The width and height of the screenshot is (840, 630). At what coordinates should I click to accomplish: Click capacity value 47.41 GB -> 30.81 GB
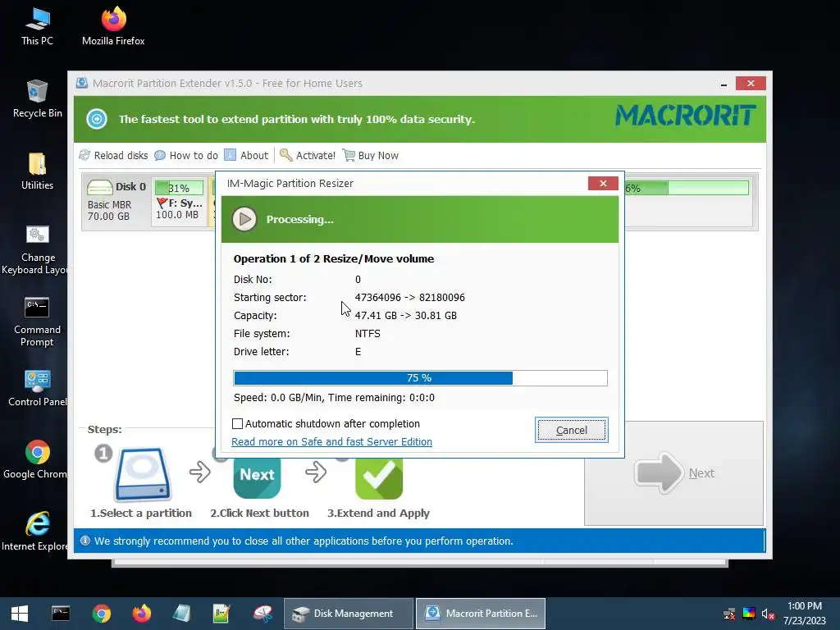pos(405,316)
